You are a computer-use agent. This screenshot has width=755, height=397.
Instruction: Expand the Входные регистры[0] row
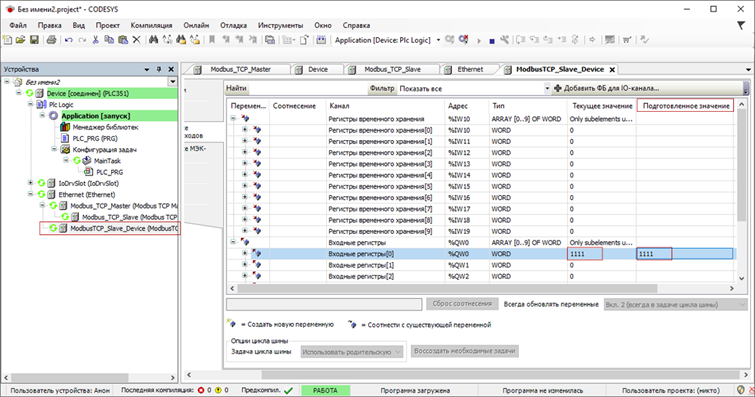click(245, 253)
